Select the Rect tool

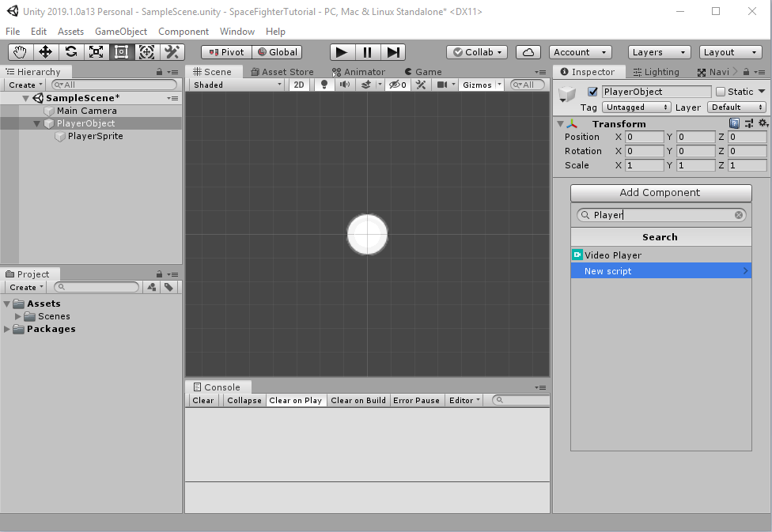click(121, 51)
